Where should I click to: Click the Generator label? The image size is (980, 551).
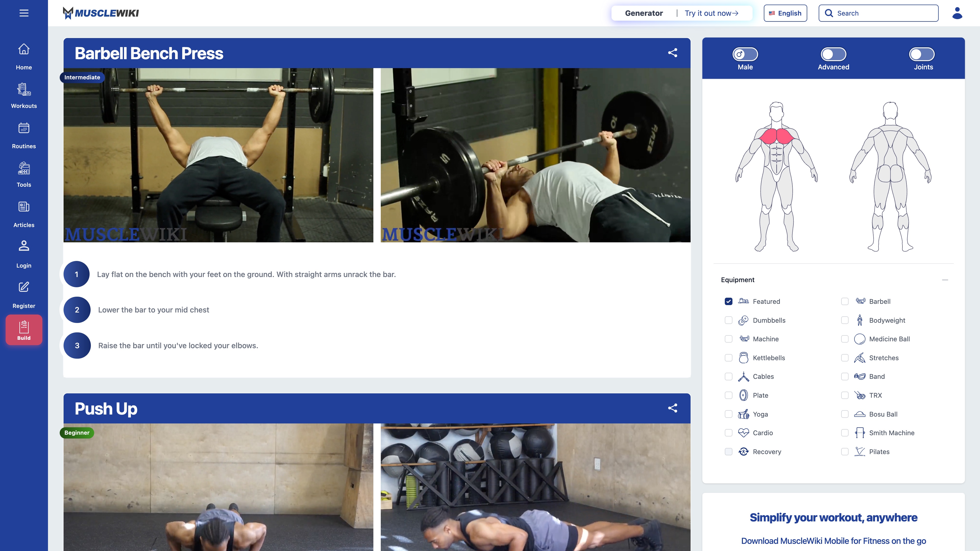pyautogui.click(x=644, y=13)
